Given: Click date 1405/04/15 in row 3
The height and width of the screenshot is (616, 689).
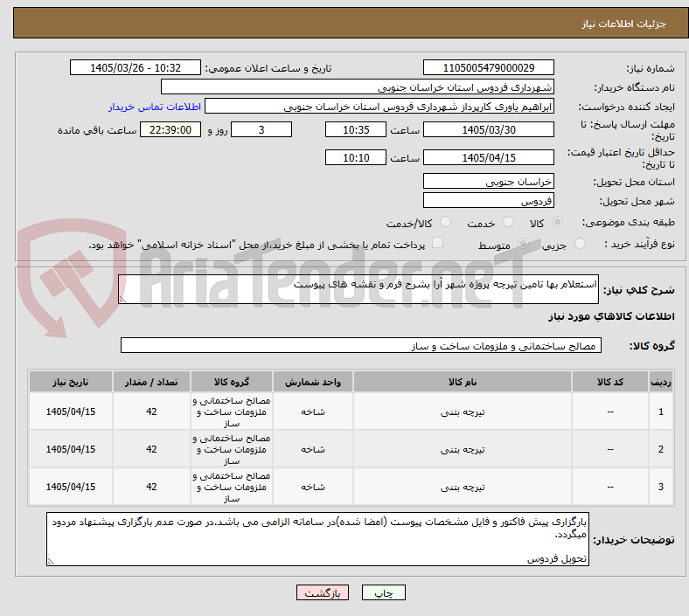Looking at the screenshot, I should point(71,487).
